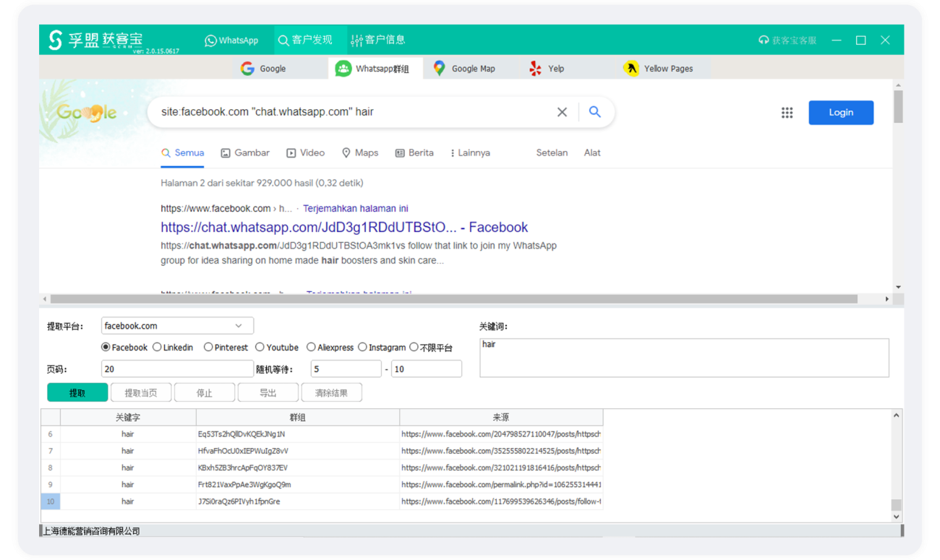The width and height of the screenshot is (940, 560).
Task: Click the green 提取 button
Action: tap(77, 393)
